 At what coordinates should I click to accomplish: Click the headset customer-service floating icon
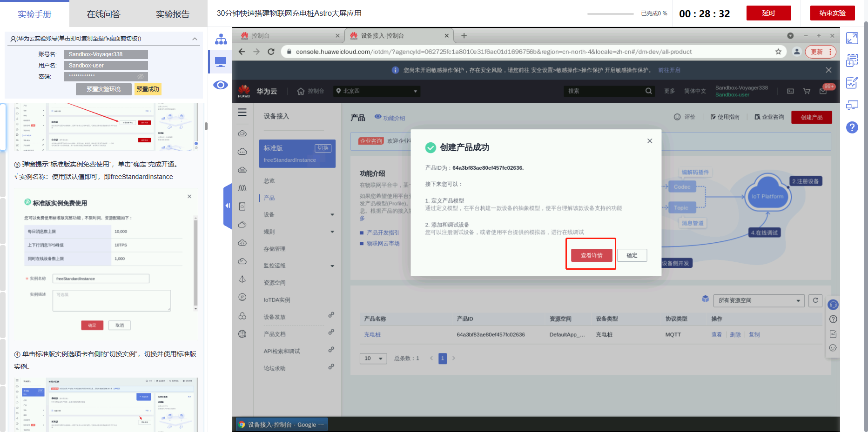click(833, 305)
